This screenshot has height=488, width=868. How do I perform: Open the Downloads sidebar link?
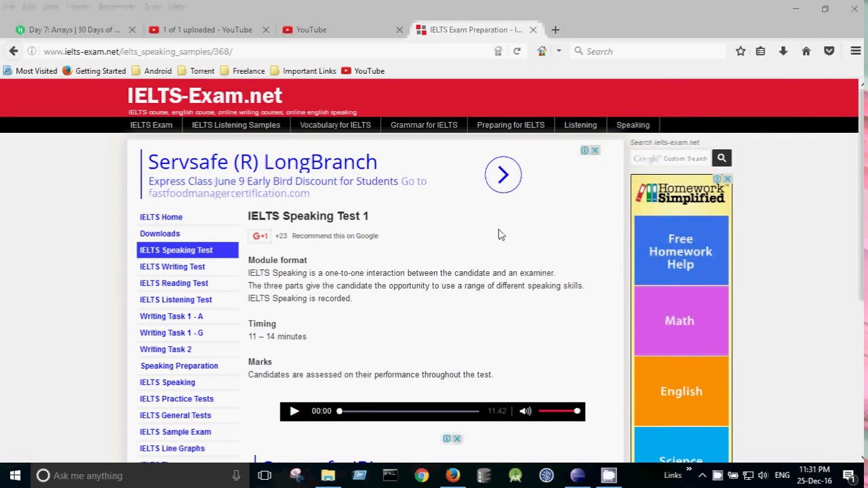coord(160,233)
